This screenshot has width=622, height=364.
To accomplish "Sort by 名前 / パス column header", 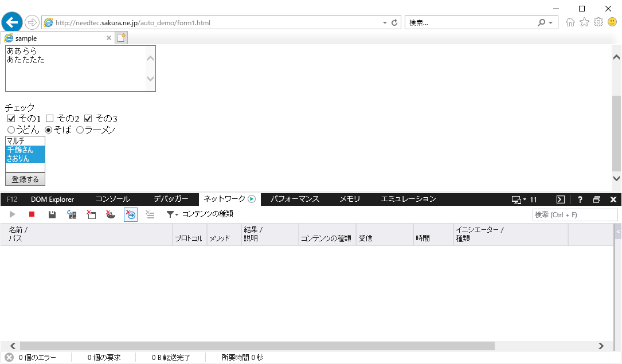I will click(87, 234).
